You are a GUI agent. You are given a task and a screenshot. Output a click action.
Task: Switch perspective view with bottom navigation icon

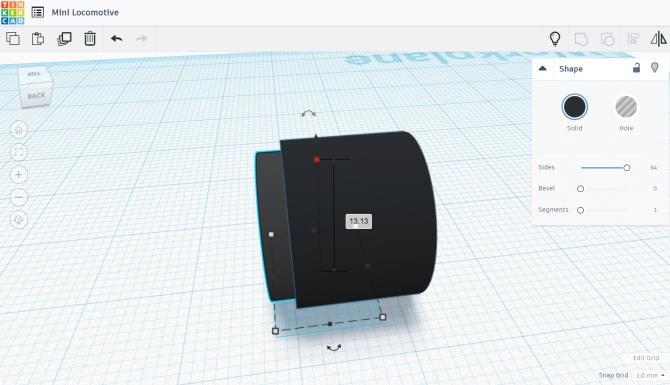[19, 220]
